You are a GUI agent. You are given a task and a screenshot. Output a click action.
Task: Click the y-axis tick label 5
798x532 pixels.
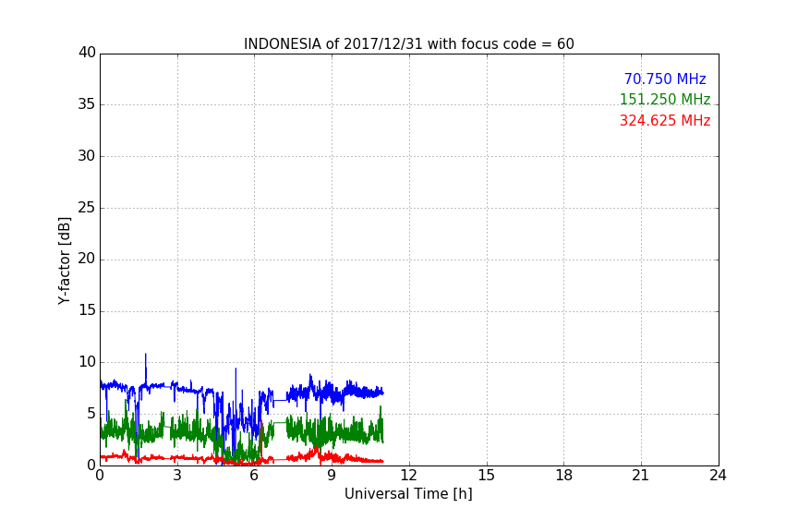click(x=91, y=414)
